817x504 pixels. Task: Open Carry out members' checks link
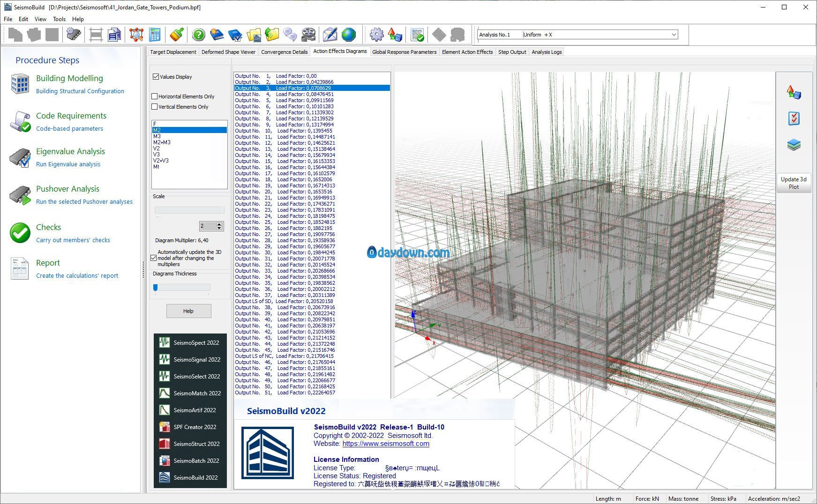tap(73, 240)
